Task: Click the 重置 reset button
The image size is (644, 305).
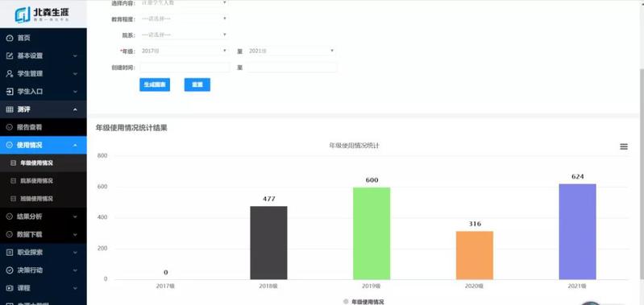Action: (x=197, y=84)
